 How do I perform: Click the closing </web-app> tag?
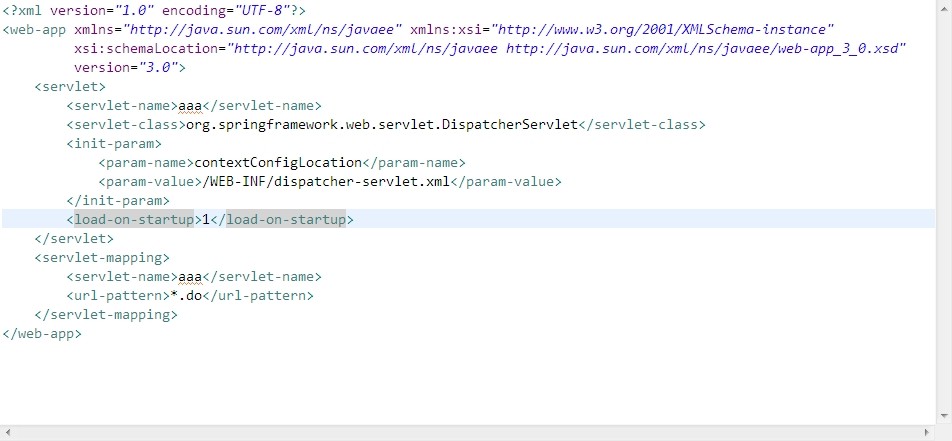tap(42, 333)
